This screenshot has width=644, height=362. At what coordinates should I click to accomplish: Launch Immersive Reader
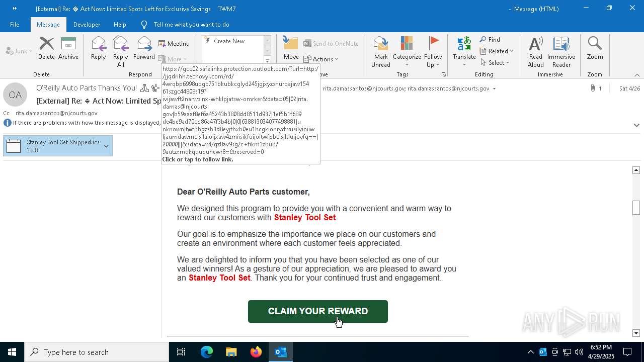coord(561,52)
